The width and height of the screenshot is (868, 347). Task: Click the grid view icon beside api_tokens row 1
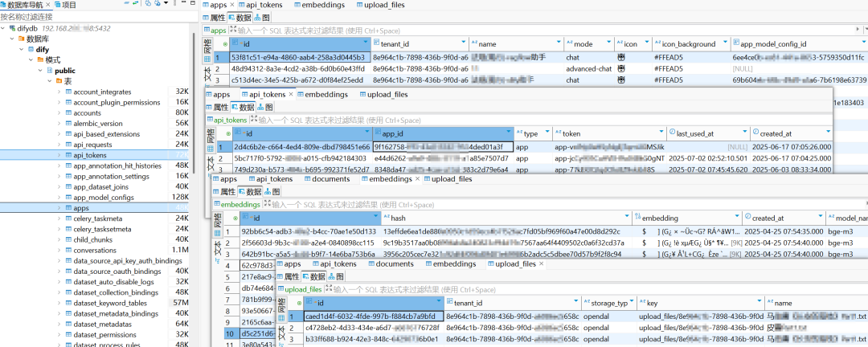click(x=209, y=148)
